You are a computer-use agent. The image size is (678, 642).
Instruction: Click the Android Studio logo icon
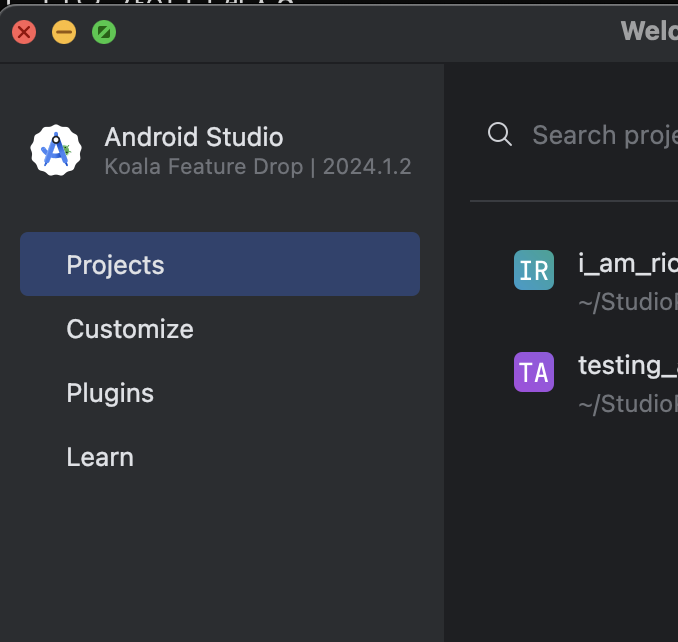click(x=56, y=150)
